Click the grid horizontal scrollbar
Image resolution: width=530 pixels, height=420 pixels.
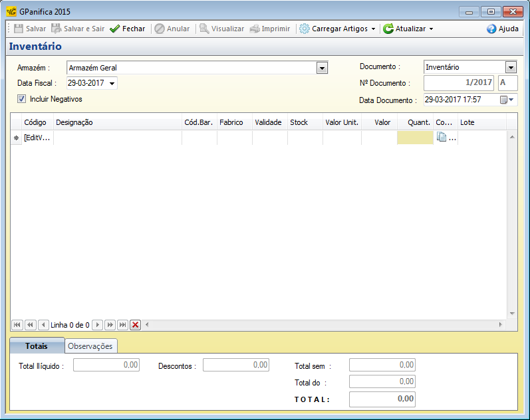[x=323, y=325]
